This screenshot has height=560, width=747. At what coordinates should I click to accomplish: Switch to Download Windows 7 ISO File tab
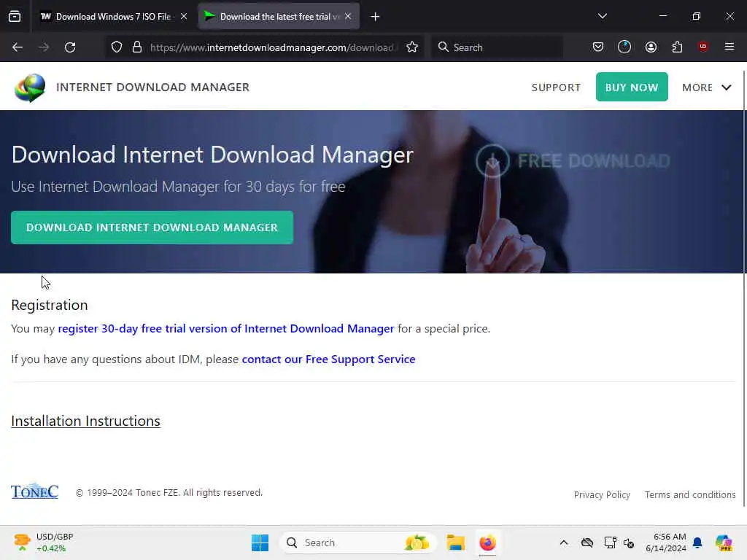coord(114,17)
